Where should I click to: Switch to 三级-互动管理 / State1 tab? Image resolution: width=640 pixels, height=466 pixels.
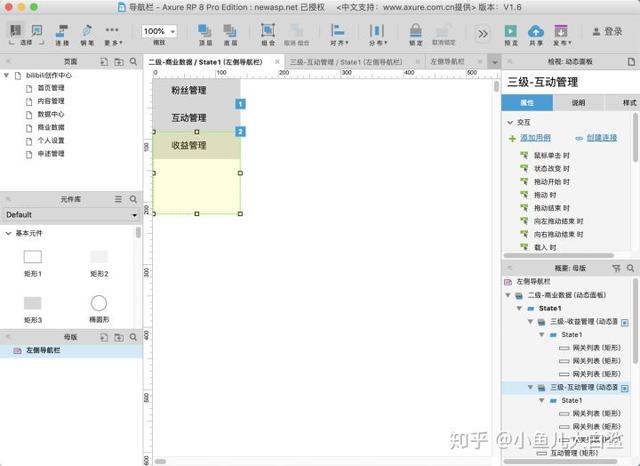(346, 62)
